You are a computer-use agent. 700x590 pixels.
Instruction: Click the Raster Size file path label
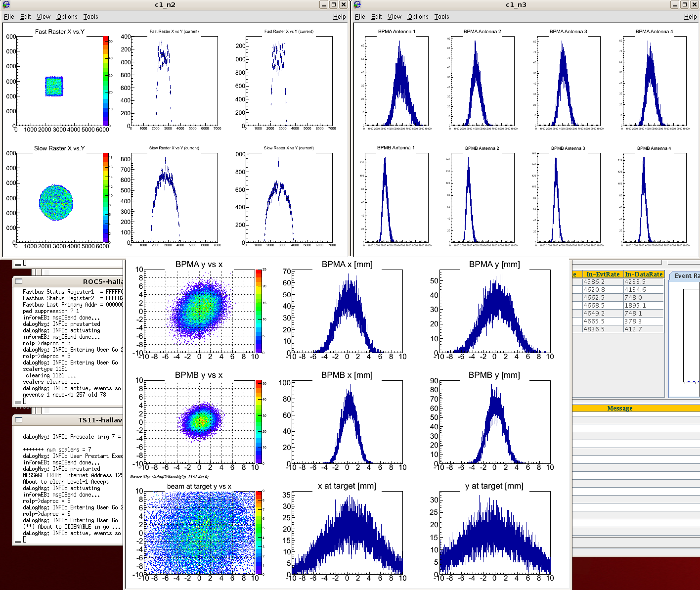[169, 477]
